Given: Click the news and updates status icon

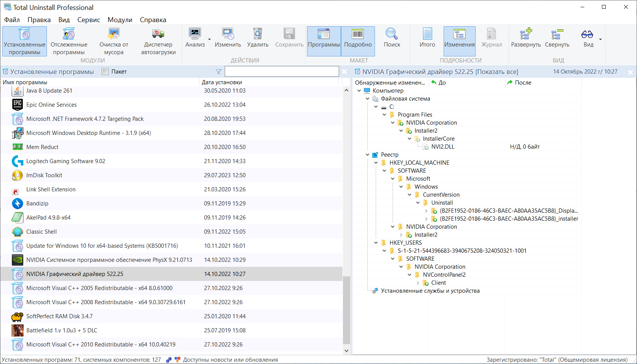Looking at the screenshot, I should pos(177,360).
